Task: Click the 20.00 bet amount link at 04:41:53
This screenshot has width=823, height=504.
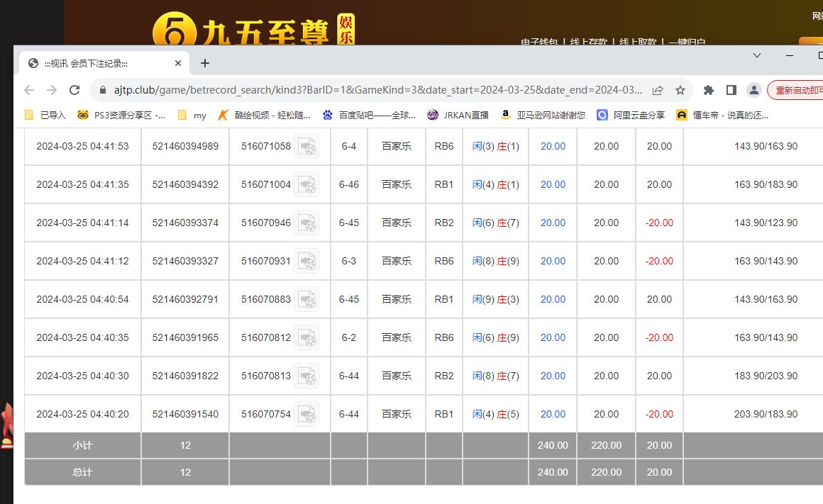Action: tap(553, 146)
